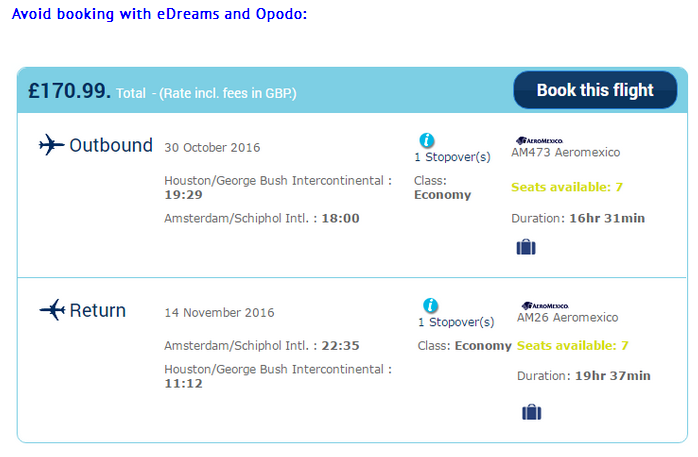Image resolution: width=698 pixels, height=457 pixels.
Task: Click the 30 October 2016 outbound date
Action: 212,147
